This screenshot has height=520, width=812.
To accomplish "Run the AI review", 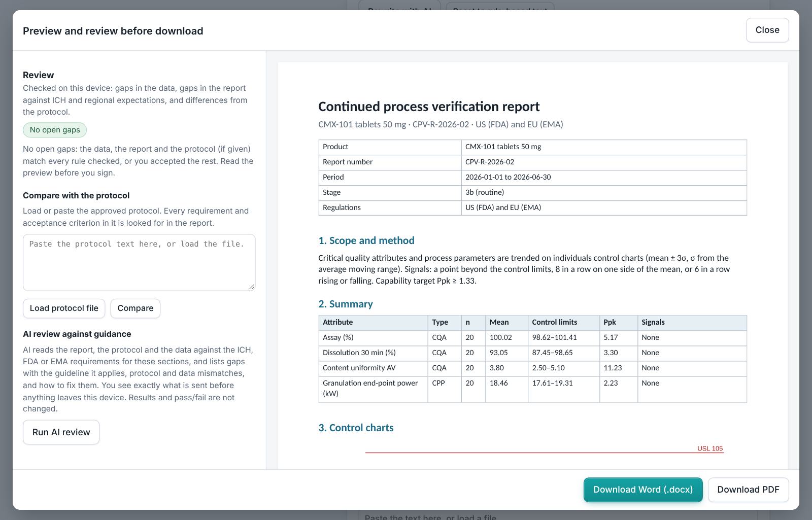I will (x=61, y=432).
